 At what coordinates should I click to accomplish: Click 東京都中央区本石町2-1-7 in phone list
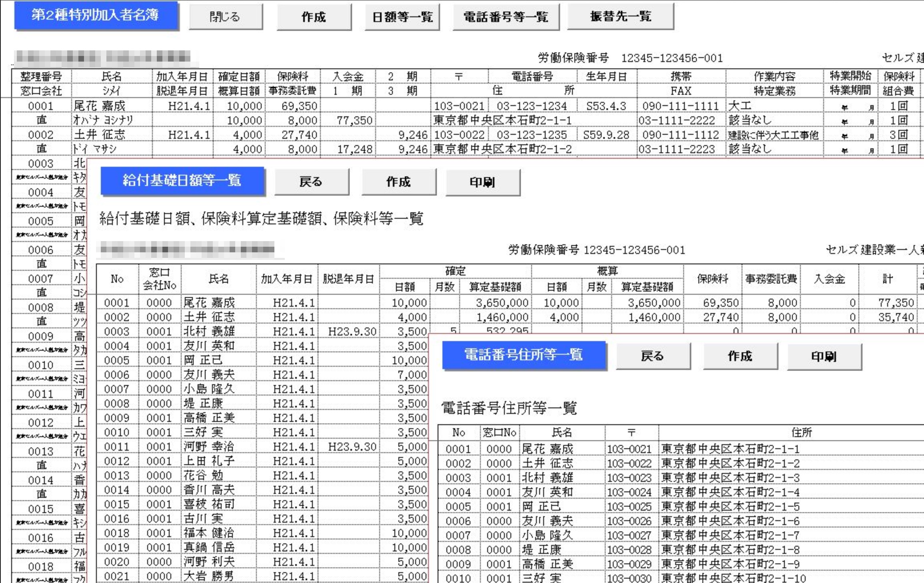tap(730, 535)
